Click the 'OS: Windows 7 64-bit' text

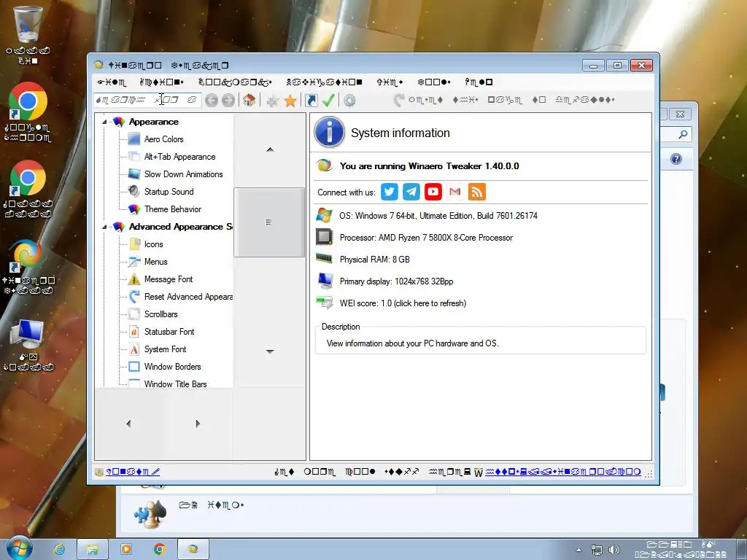pyautogui.click(x=438, y=216)
